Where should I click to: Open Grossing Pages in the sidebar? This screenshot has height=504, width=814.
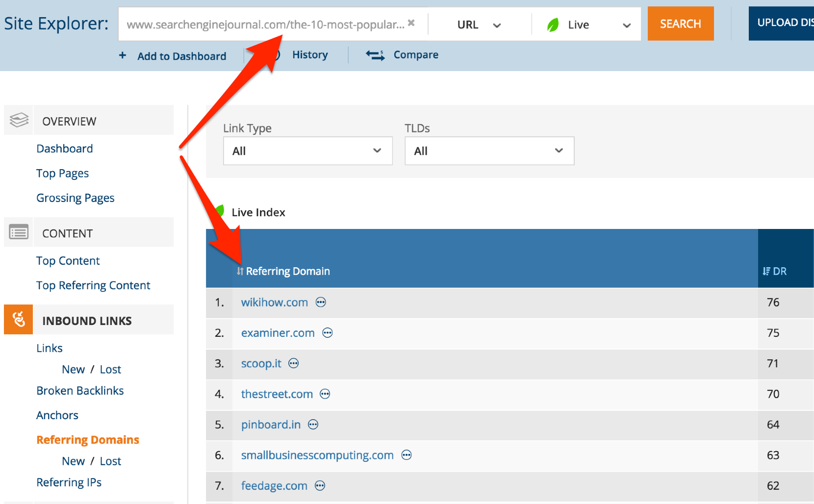pos(76,198)
